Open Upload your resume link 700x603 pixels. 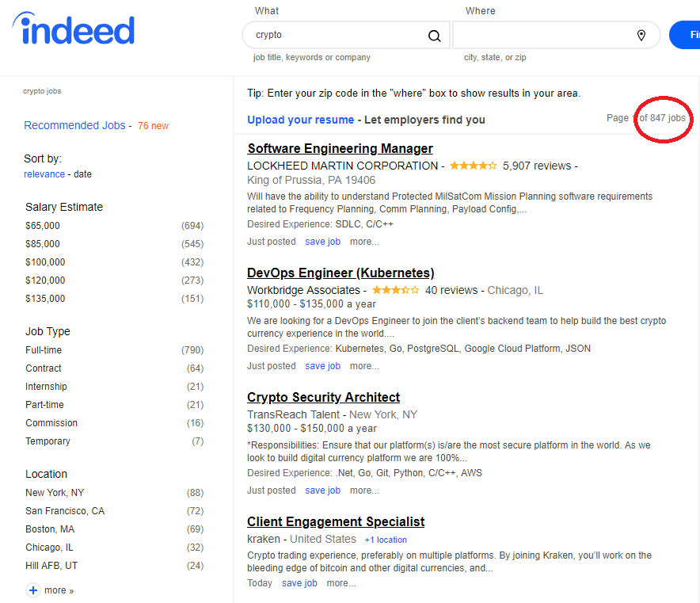(x=300, y=120)
